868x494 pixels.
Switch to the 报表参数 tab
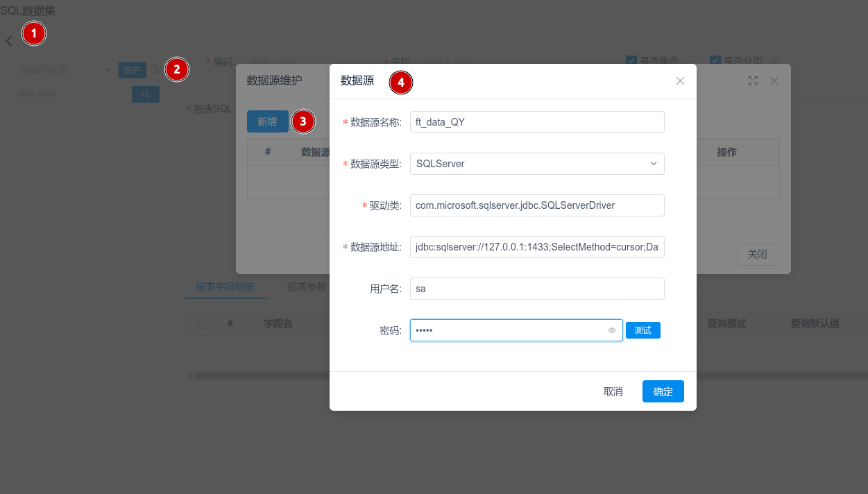pyautogui.click(x=307, y=287)
